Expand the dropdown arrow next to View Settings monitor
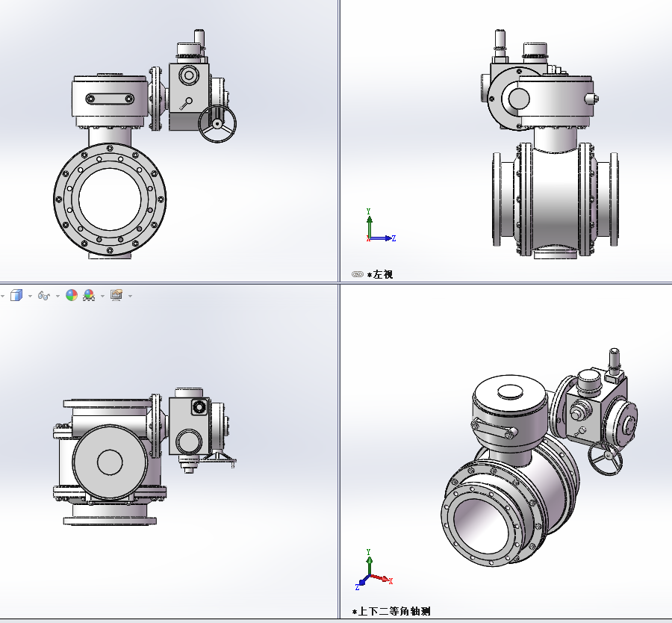This screenshot has height=623, width=672. tap(130, 296)
